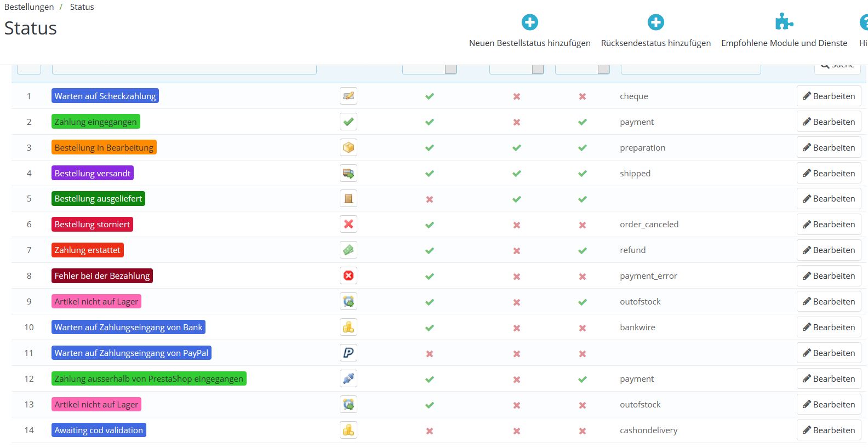Open Bearbeiten for Bestellung ausgeliefert
Screen dimensions: 868x448
click(x=829, y=198)
